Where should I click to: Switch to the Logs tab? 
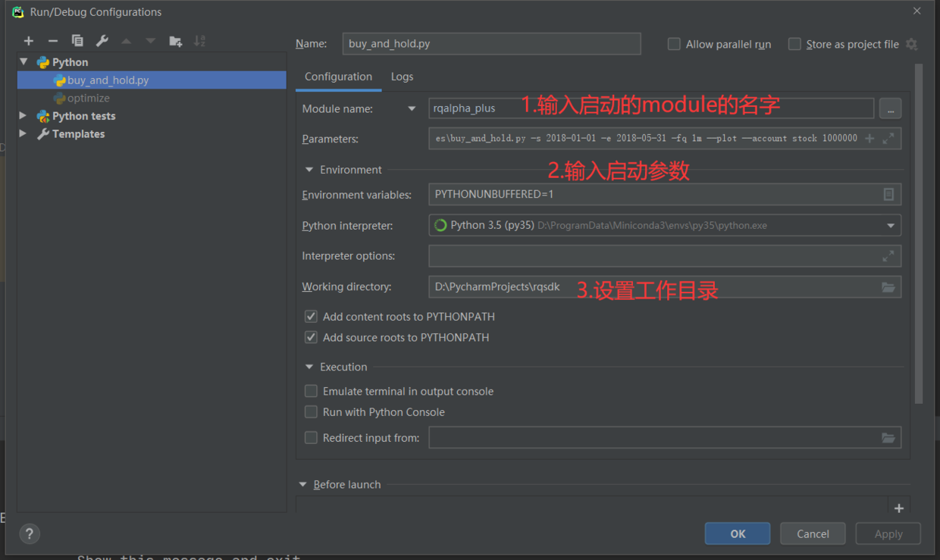coord(402,77)
